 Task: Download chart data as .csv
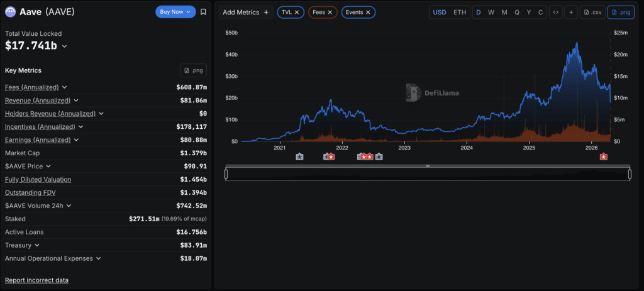coord(592,13)
